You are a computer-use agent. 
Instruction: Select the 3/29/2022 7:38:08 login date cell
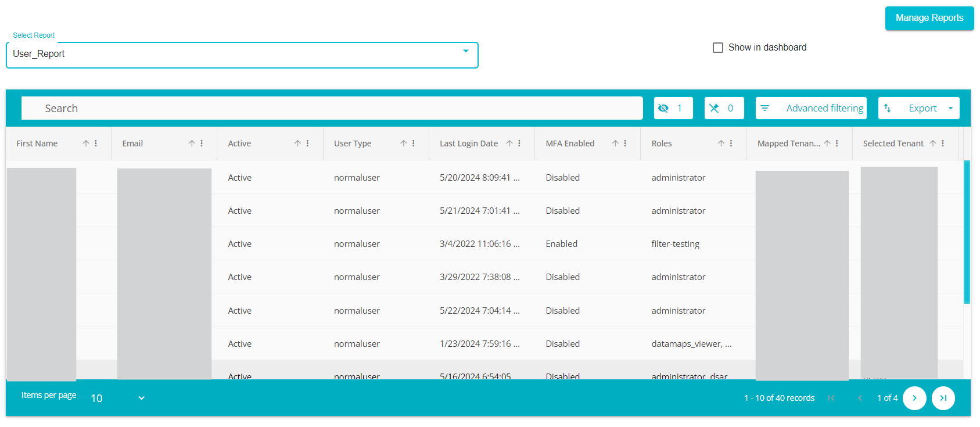pos(480,277)
